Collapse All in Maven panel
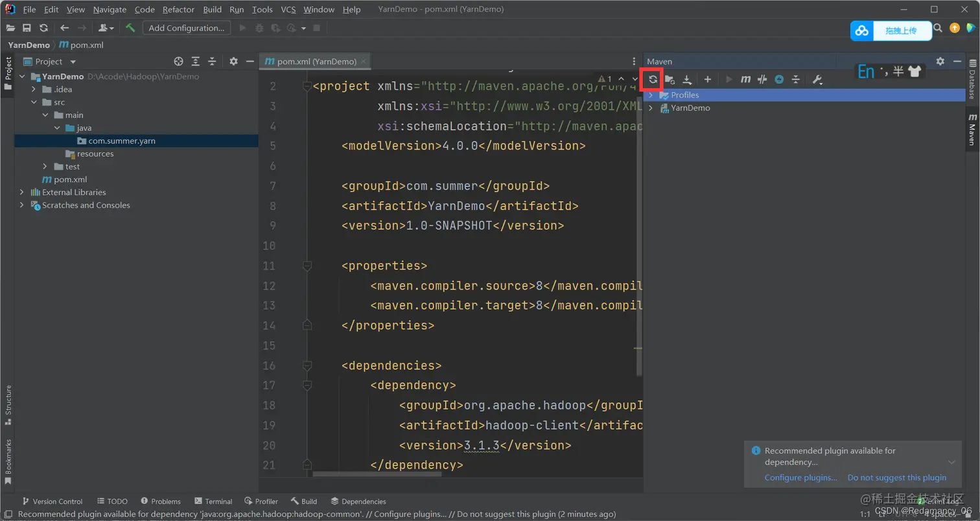This screenshot has height=521, width=980. click(796, 79)
